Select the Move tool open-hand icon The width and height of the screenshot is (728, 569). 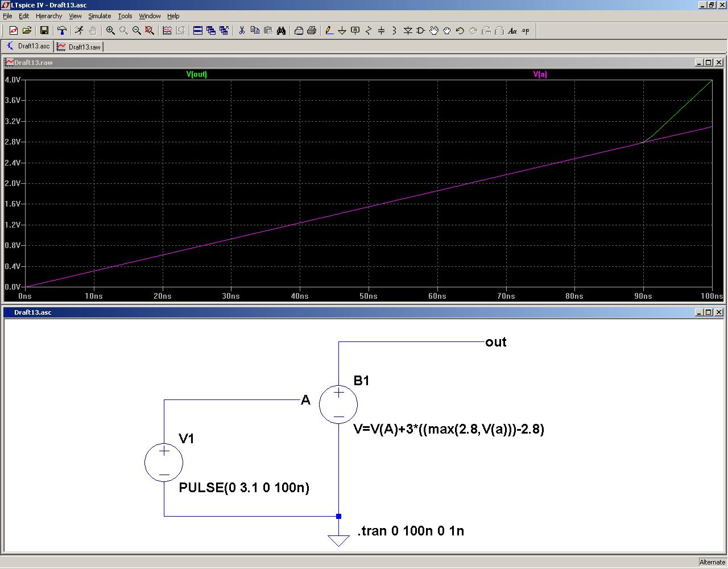click(434, 31)
